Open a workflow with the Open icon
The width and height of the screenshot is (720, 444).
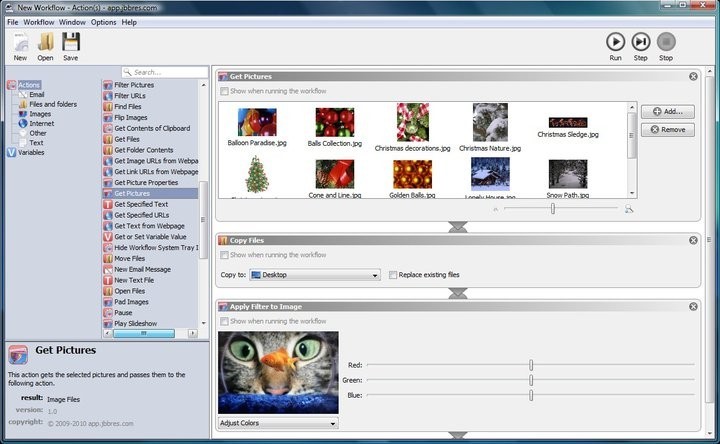click(46, 42)
